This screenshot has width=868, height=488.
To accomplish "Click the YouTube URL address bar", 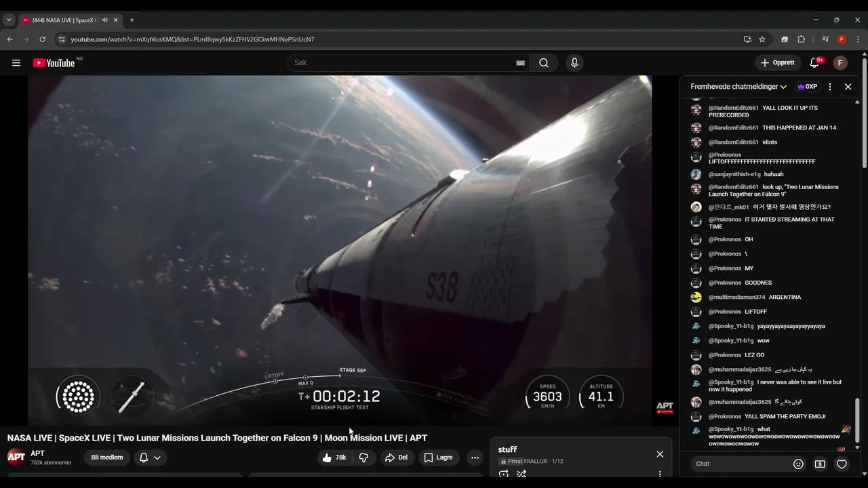I will coord(400,39).
